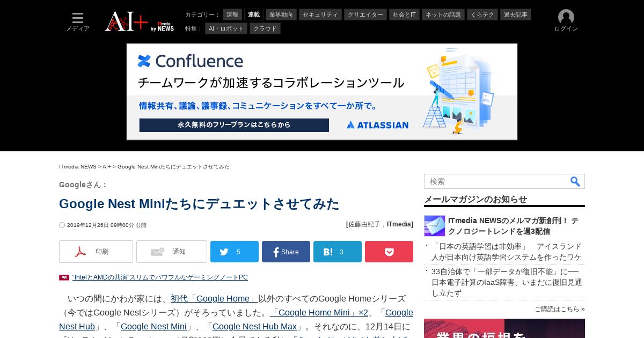Select the クリエイター category
This screenshot has height=338, width=644.
point(365,14)
